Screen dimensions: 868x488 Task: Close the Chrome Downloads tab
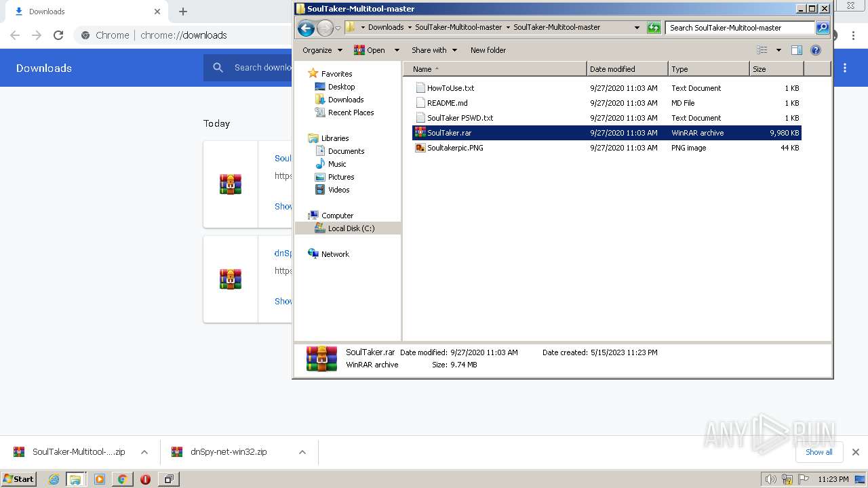tap(157, 12)
